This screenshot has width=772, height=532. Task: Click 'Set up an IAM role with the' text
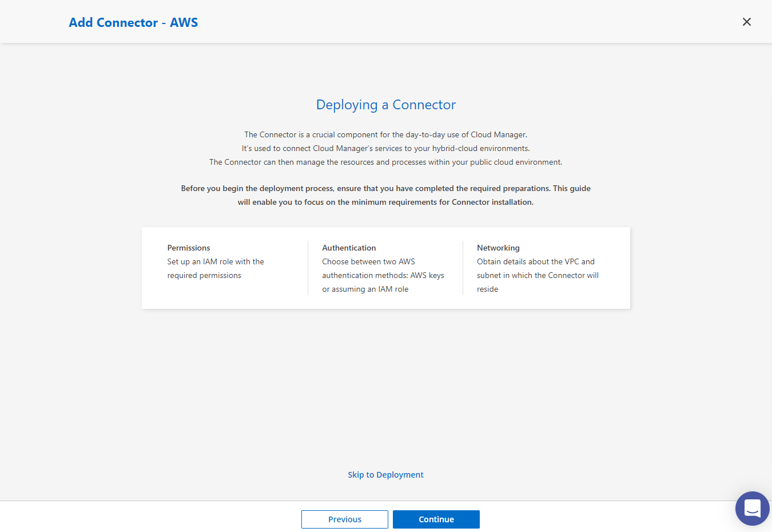tap(216, 261)
